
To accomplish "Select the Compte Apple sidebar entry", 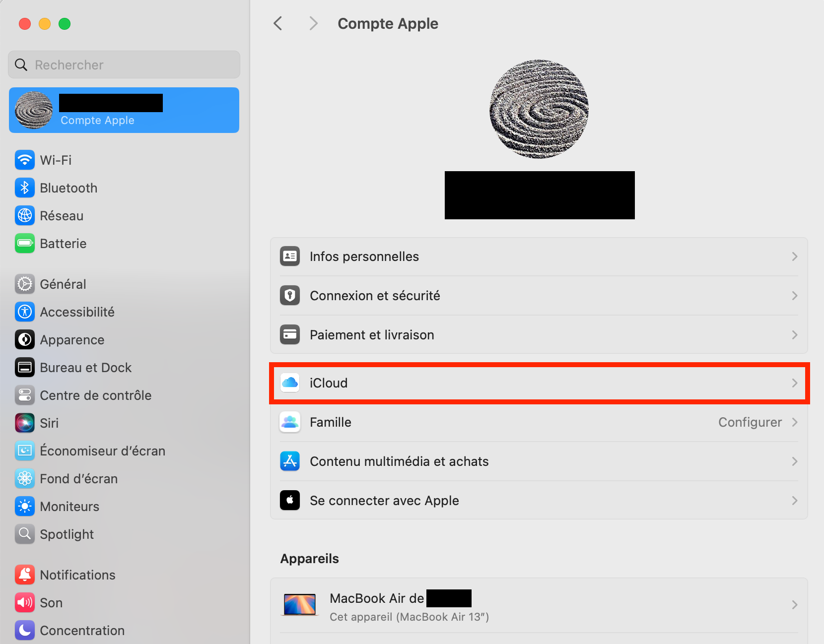I will pyautogui.click(x=124, y=110).
